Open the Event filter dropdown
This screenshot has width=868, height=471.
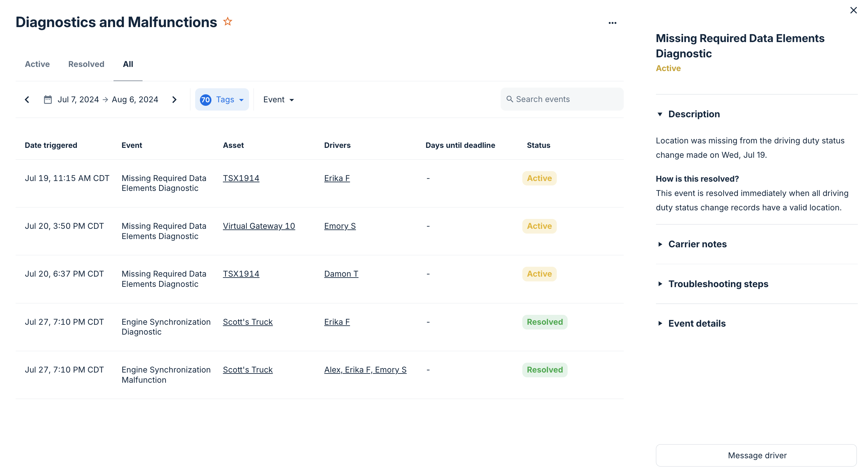278,100
